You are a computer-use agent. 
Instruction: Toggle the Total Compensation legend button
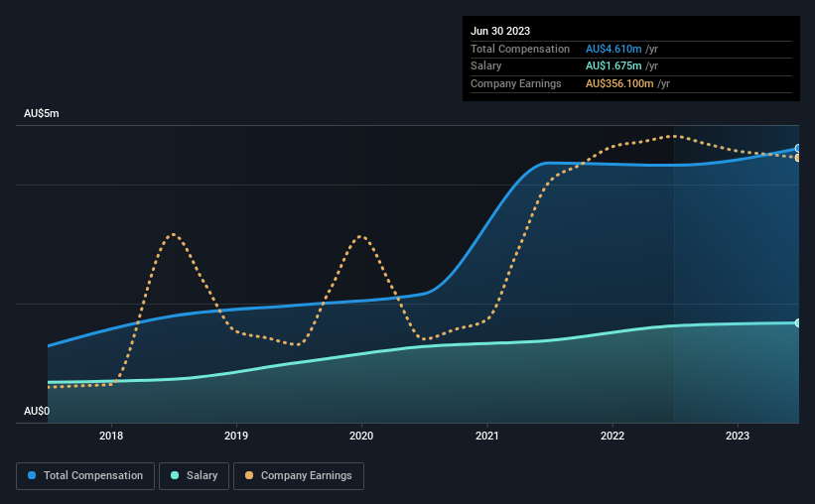(x=85, y=476)
